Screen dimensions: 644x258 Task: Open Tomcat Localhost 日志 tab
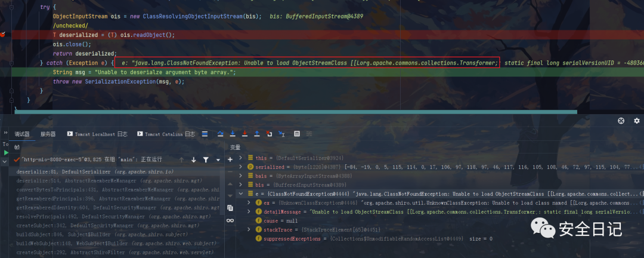click(97, 134)
